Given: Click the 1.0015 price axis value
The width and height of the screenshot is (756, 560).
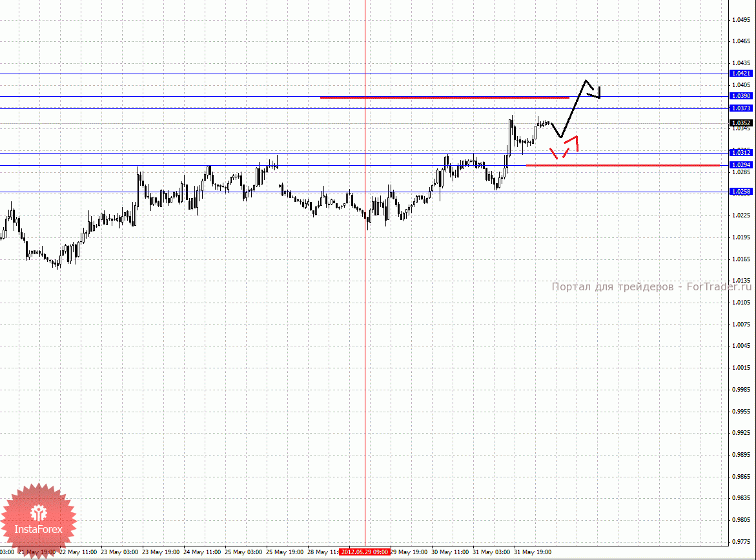Looking at the screenshot, I should click(741, 367).
